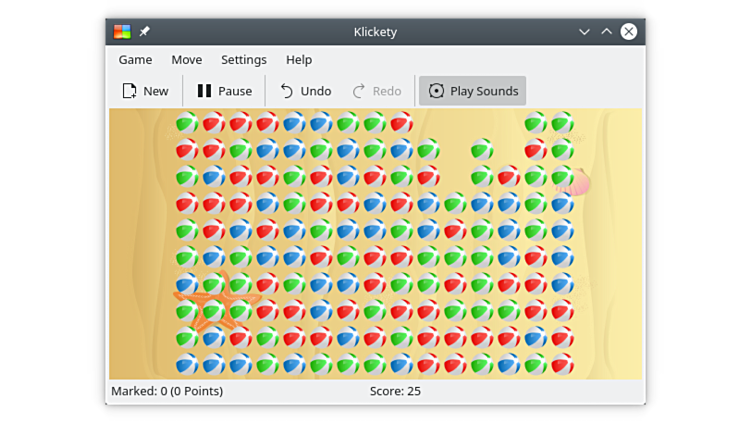Minimize the window with the down chevron
This screenshot has width=752, height=423.
[584, 32]
